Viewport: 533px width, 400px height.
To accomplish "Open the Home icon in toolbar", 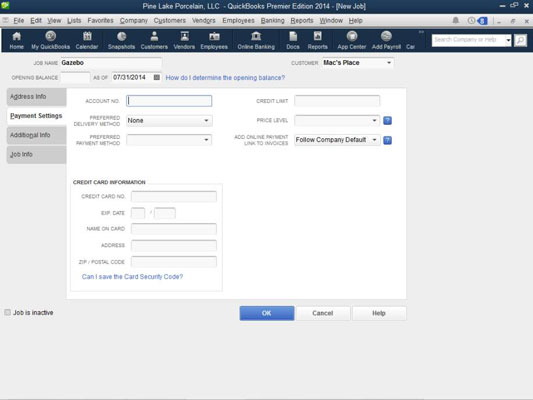I will pos(16,40).
